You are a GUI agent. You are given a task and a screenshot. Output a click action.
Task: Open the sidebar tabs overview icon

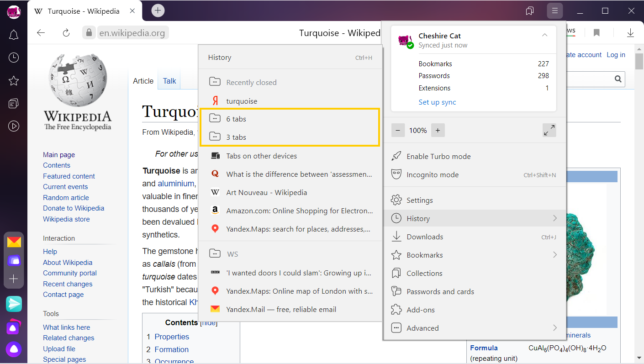point(14,104)
